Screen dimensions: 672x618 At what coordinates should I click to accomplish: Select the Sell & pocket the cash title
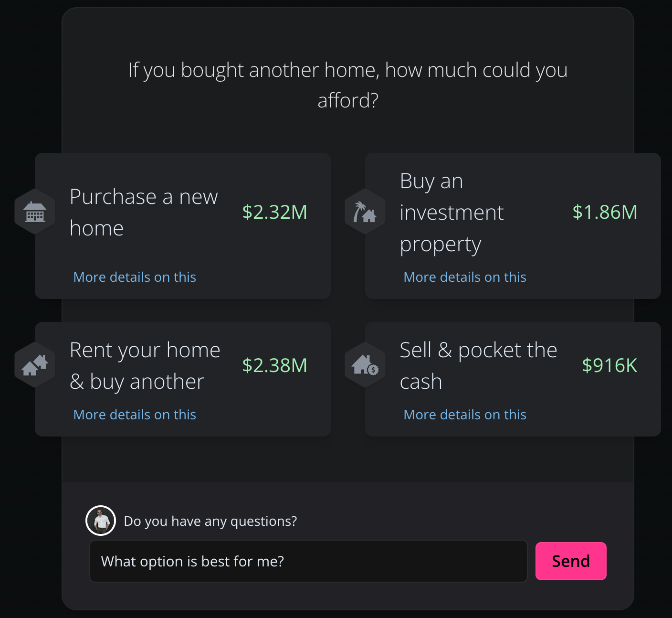[478, 365]
